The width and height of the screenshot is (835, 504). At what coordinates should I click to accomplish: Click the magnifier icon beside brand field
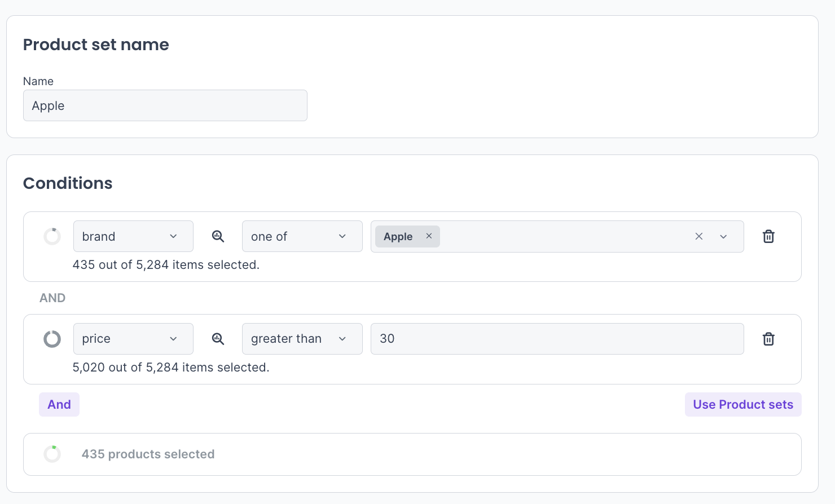218,236
